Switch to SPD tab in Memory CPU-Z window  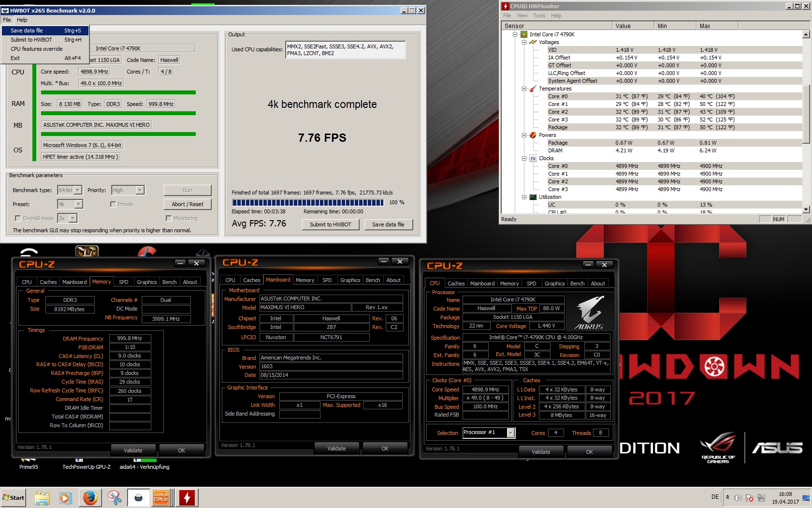124,282
